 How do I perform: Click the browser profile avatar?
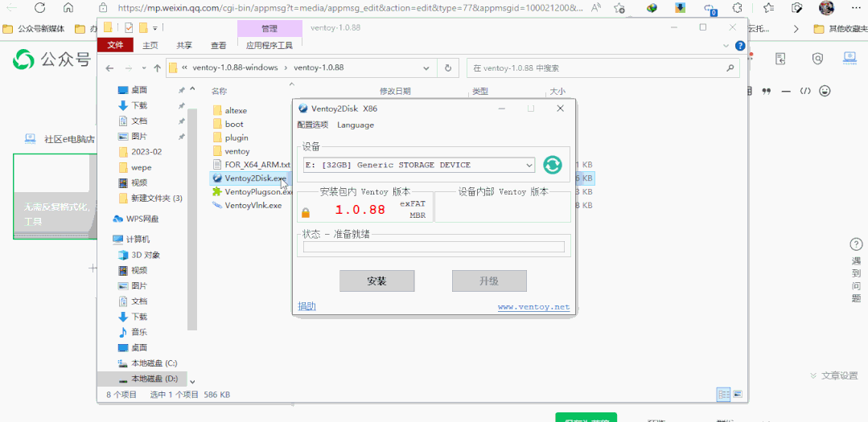[826, 8]
